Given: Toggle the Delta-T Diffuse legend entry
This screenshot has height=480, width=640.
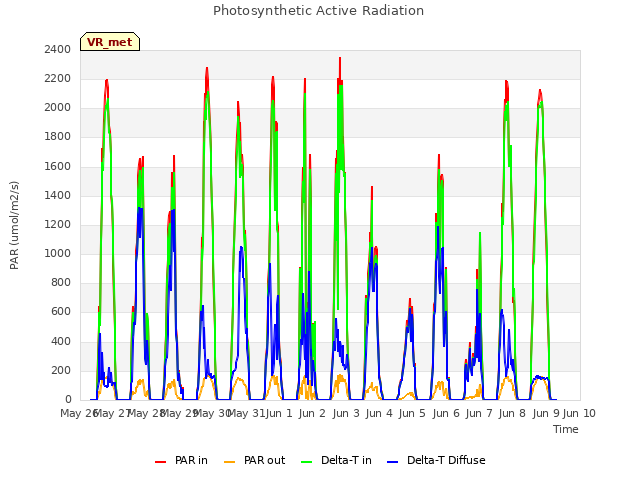Looking at the screenshot, I should click(x=436, y=460).
